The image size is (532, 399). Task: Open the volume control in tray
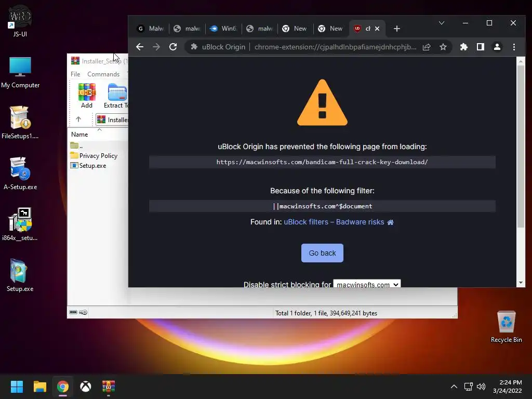coord(481,387)
